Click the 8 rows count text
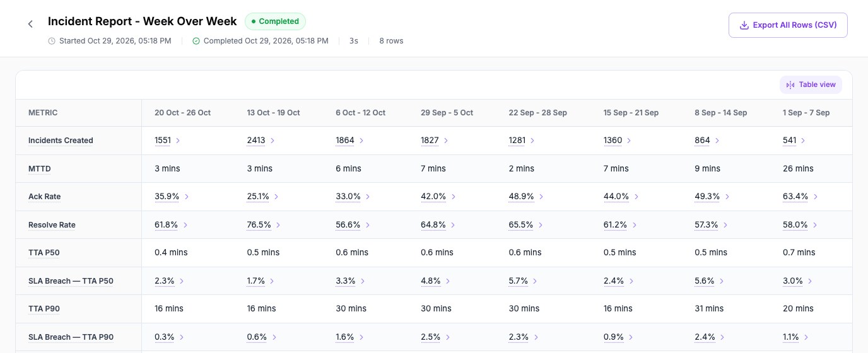The height and width of the screenshot is (353, 868). pyautogui.click(x=391, y=41)
